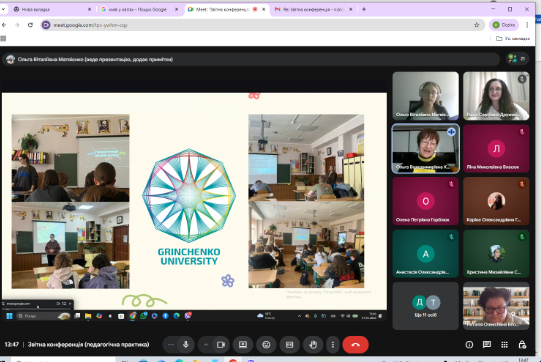Leave the call with the red hang-up button
The width and height of the screenshot is (541, 362).
(355, 344)
